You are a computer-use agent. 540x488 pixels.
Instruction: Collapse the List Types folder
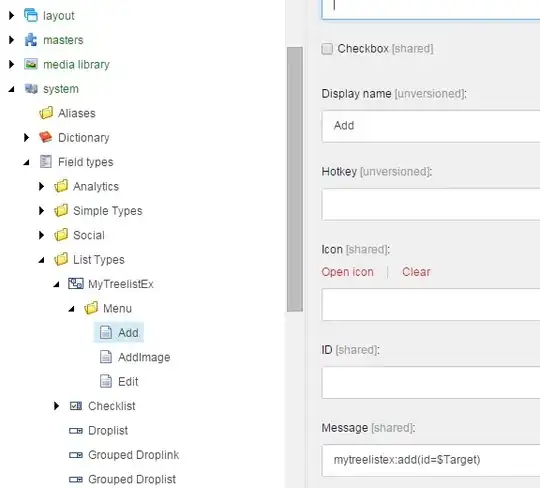(41, 260)
